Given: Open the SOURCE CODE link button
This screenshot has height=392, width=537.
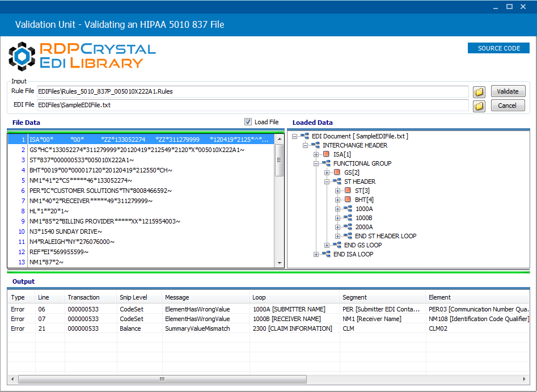Looking at the screenshot, I should (x=498, y=48).
